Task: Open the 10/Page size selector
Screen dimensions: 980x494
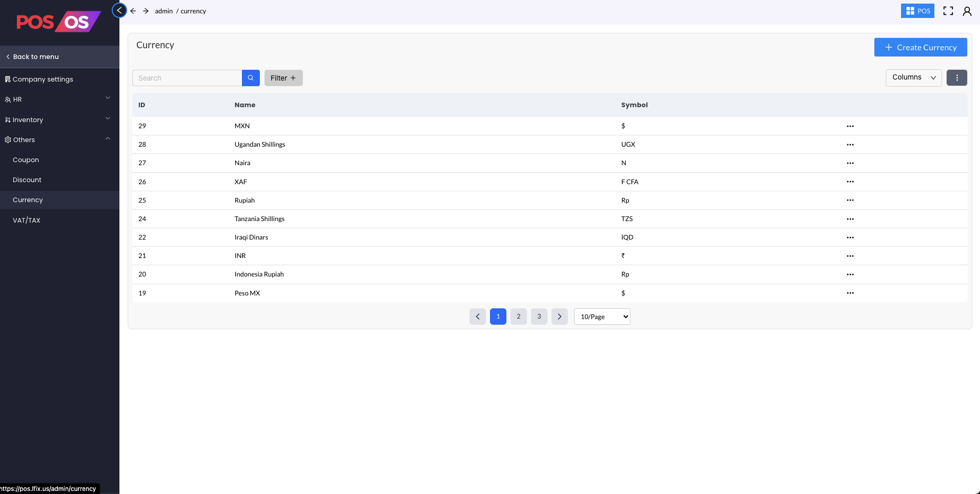Action: click(602, 317)
